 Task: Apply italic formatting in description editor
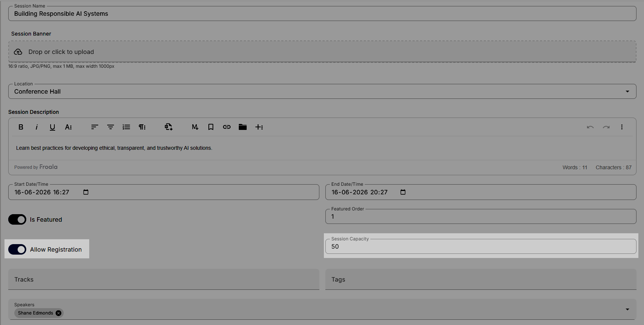37,127
